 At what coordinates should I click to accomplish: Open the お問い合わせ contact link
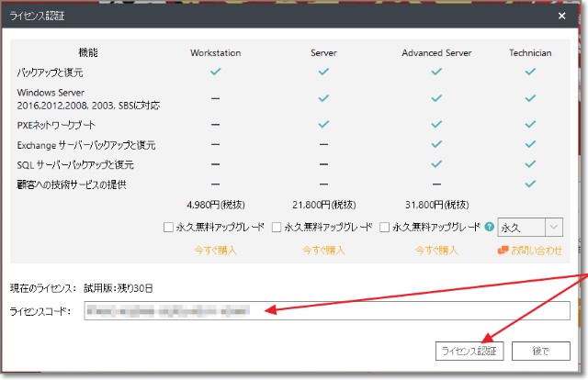click(535, 250)
